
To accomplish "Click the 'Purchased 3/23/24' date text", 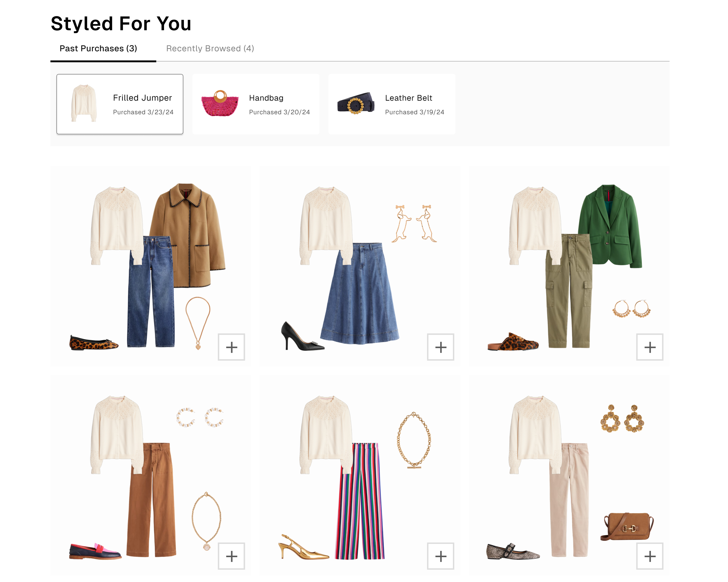I will (143, 112).
